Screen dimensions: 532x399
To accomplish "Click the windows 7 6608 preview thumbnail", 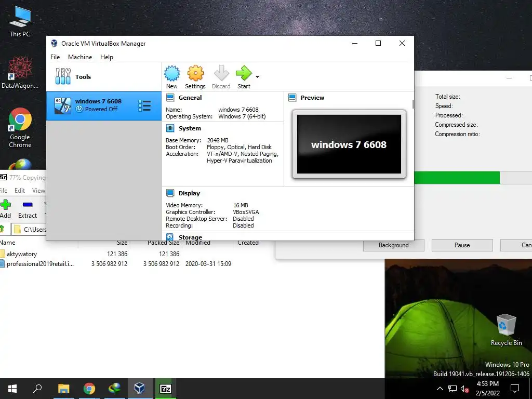I will click(349, 144).
